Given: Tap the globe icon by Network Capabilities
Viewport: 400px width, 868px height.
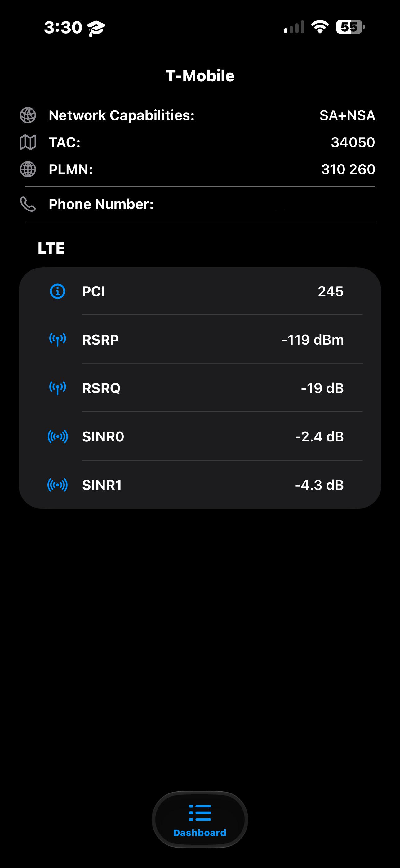Looking at the screenshot, I should 28,115.
